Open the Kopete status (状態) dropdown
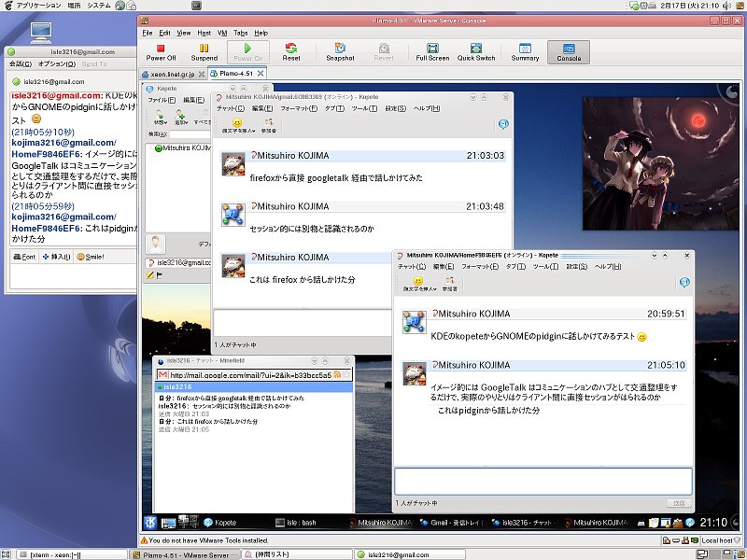 [160, 117]
